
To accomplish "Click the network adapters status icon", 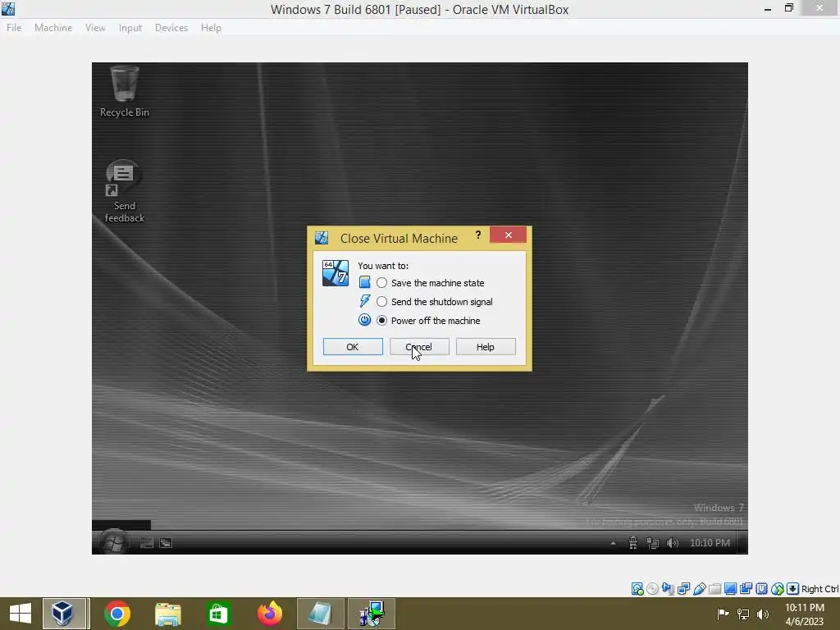I will [x=683, y=589].
